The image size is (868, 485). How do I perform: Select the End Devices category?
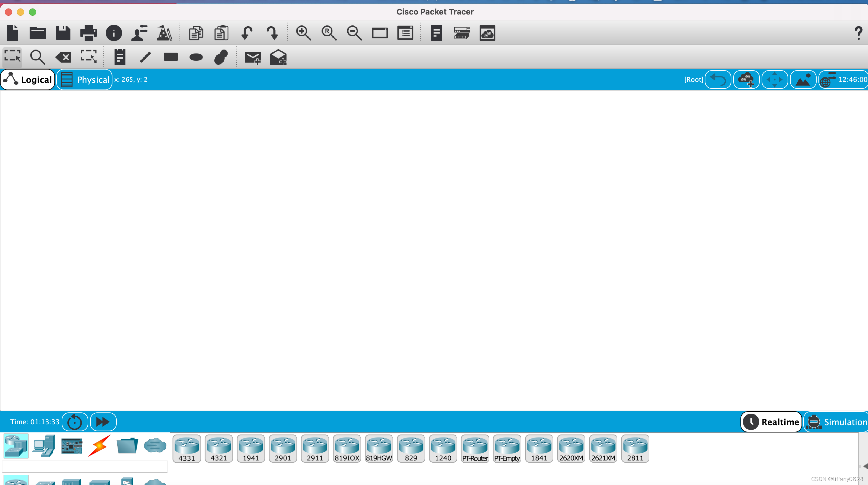(44, 446)
